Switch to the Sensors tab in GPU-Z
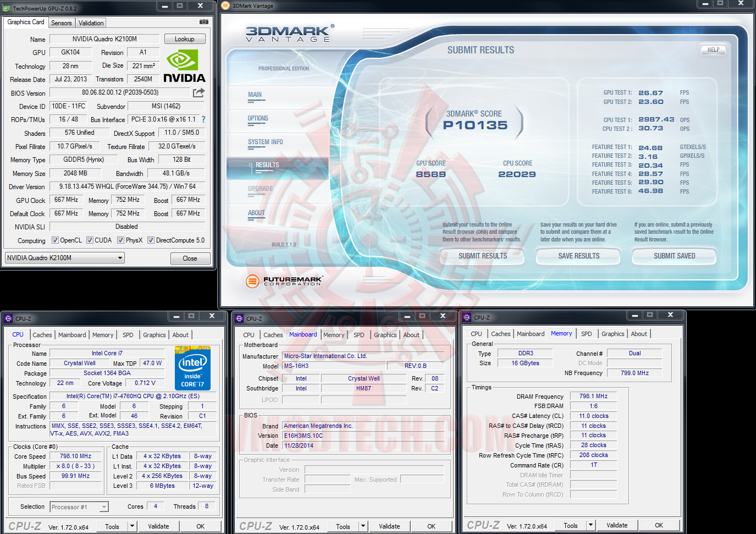 62,23
